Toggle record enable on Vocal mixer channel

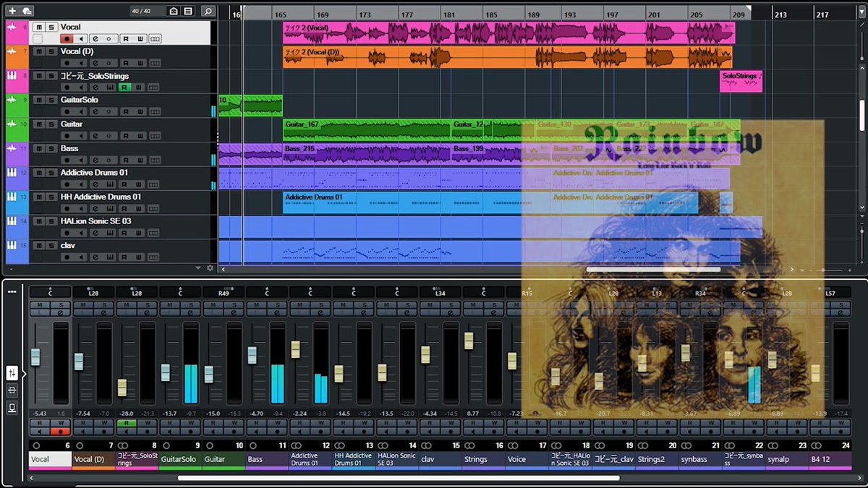coord(61,432)
